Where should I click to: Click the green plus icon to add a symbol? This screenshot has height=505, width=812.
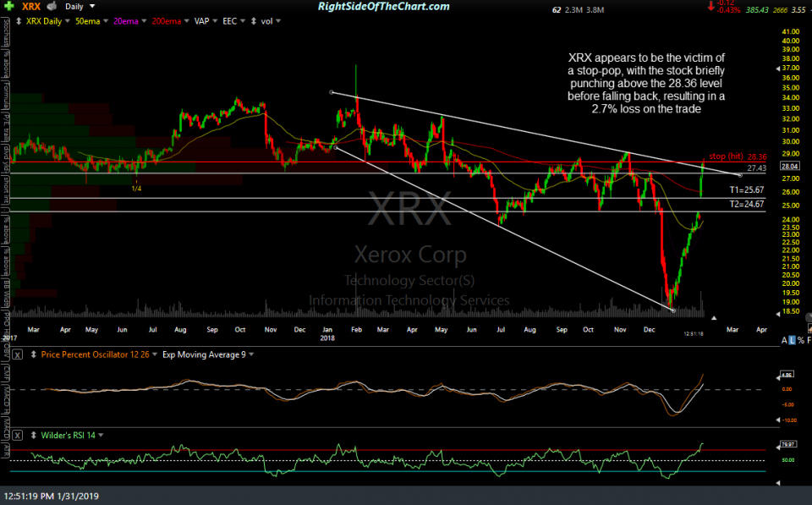tap(9, 7)
